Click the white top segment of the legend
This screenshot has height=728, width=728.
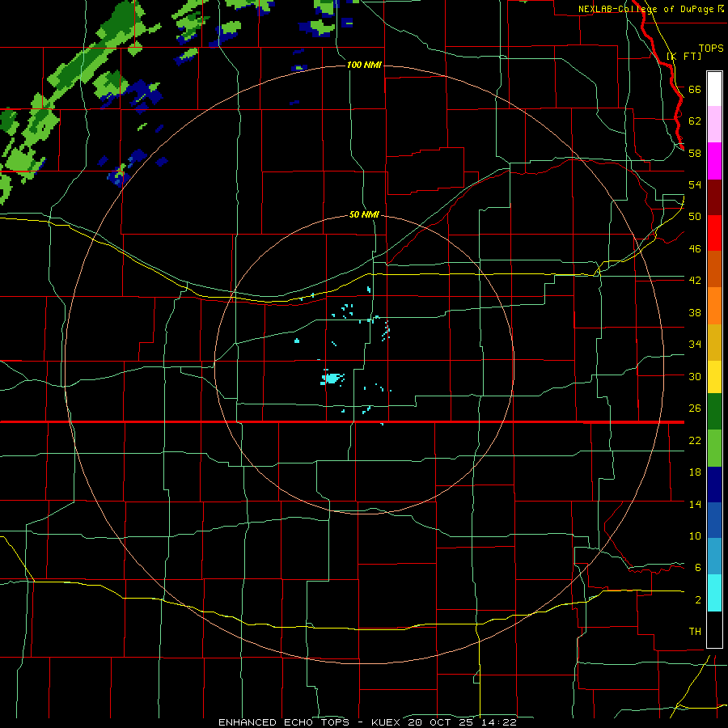[714, 89]
